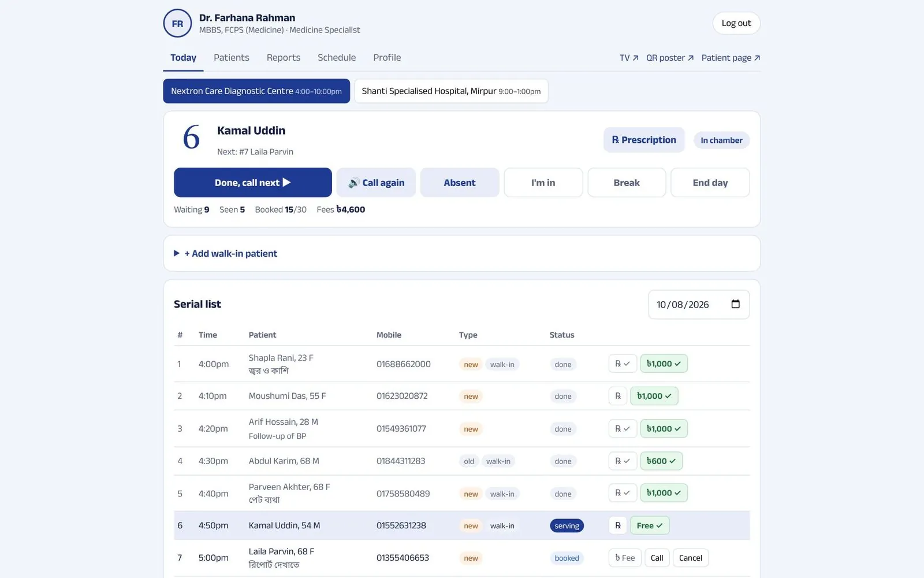This screenshot has width=924, height=578.
Task: Switch to the Today tab
Action: click(183, 58)
